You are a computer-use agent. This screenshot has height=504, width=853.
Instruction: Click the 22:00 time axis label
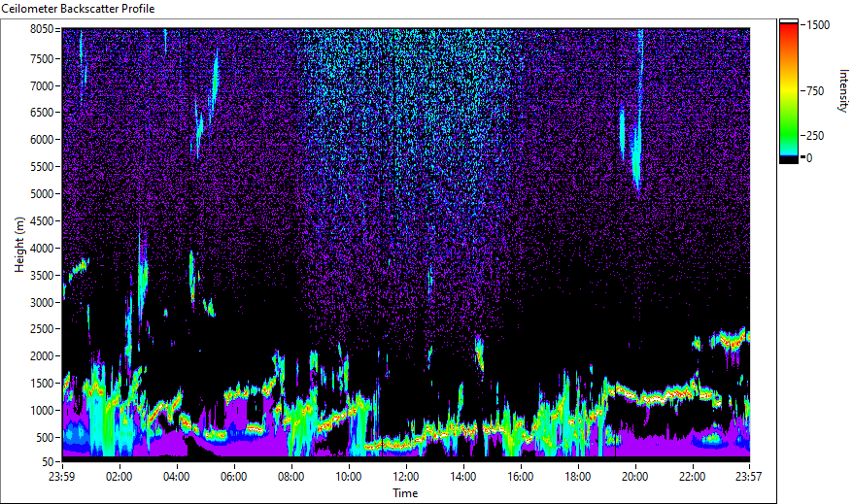[693, 477]
